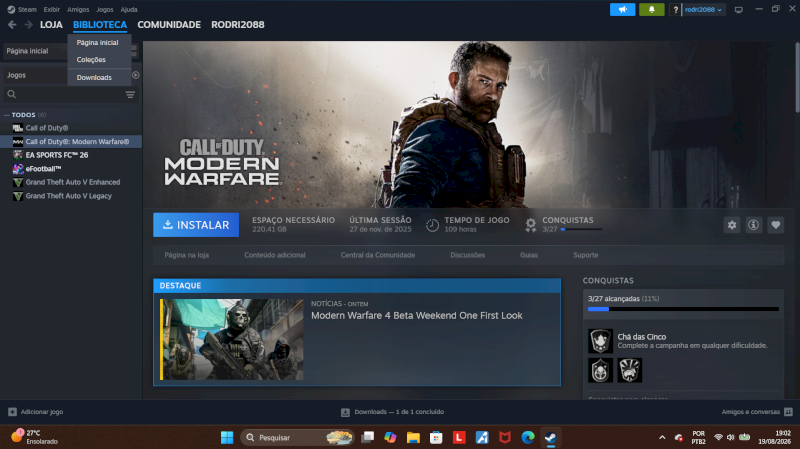This screenshot has height=449, width=800.
Task: Open Suporte link
Action: (x=585, y=255)
